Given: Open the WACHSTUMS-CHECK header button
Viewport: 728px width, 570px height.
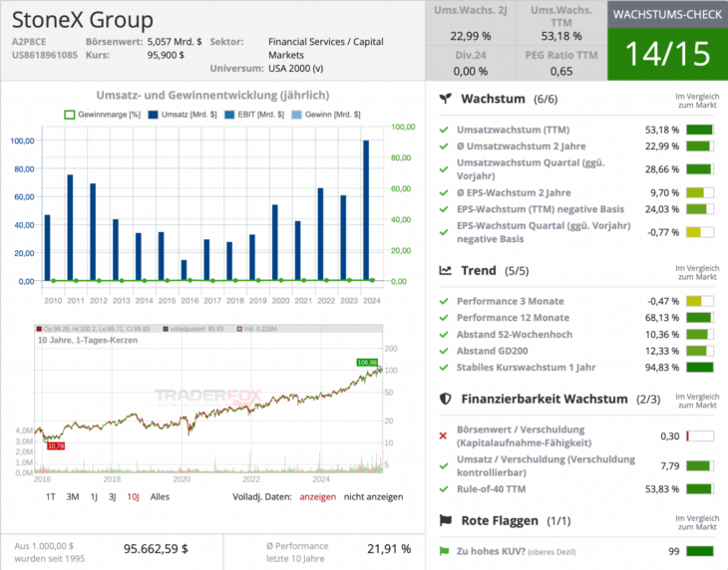Looking at the screenshot, I should 667,15.
